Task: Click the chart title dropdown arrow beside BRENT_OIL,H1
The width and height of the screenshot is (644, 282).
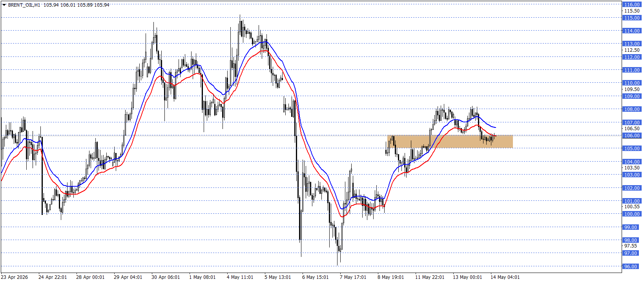Action: tap(4, 5)
